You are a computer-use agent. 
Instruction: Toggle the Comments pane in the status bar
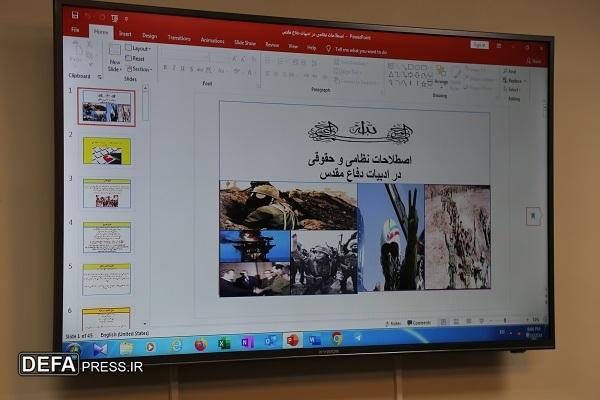point(419,323)
